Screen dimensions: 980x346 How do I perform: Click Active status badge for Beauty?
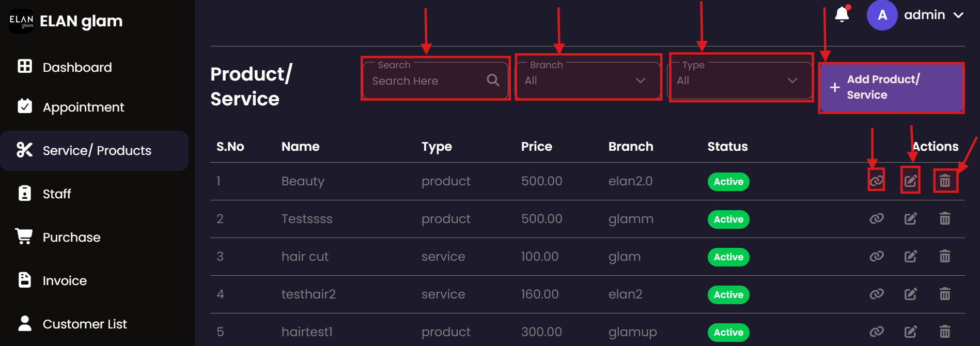pos(728,182)
